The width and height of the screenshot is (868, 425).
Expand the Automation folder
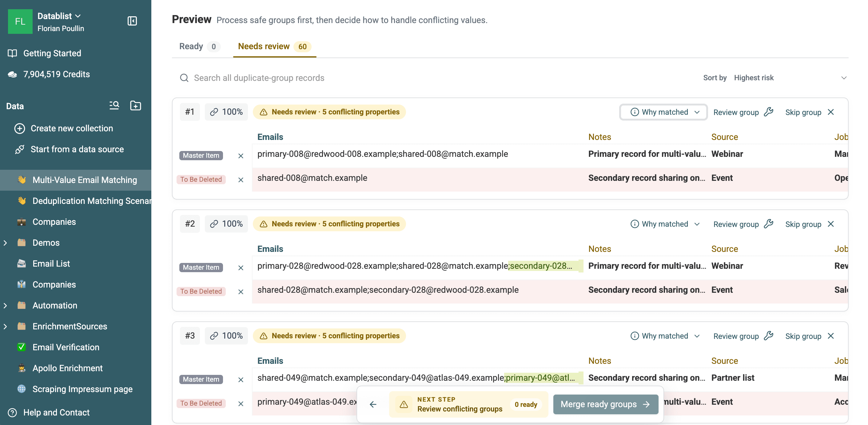[6, 305]
